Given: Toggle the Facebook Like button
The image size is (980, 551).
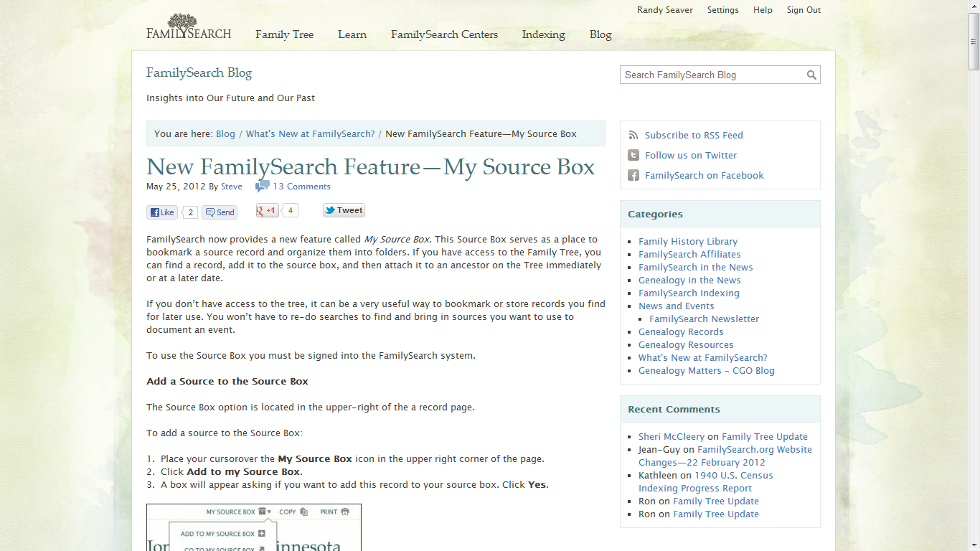Looking at the screenshot, I should (x=162, y=212).
